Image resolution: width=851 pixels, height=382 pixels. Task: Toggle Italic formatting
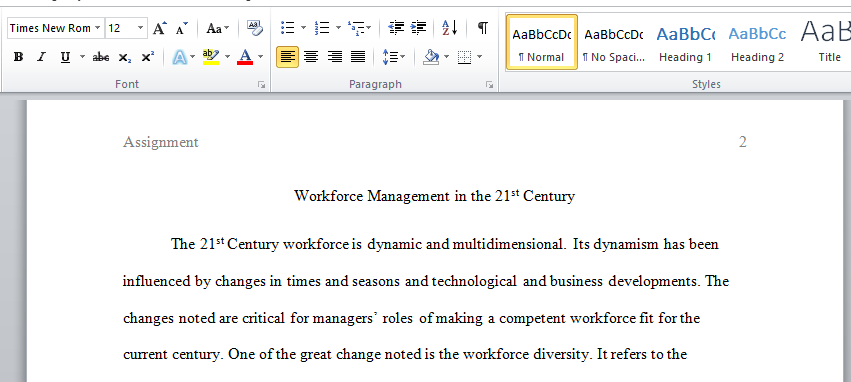click(x=41, y=57)
